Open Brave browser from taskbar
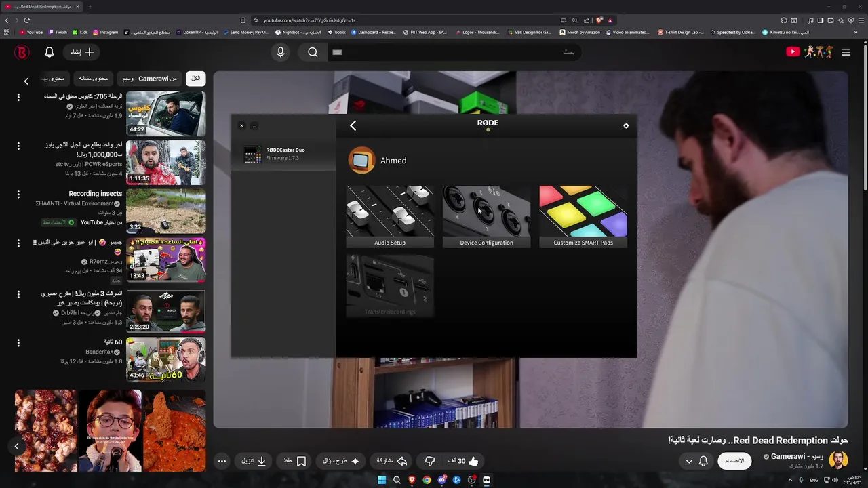868x488 pixels. (412, 480)
